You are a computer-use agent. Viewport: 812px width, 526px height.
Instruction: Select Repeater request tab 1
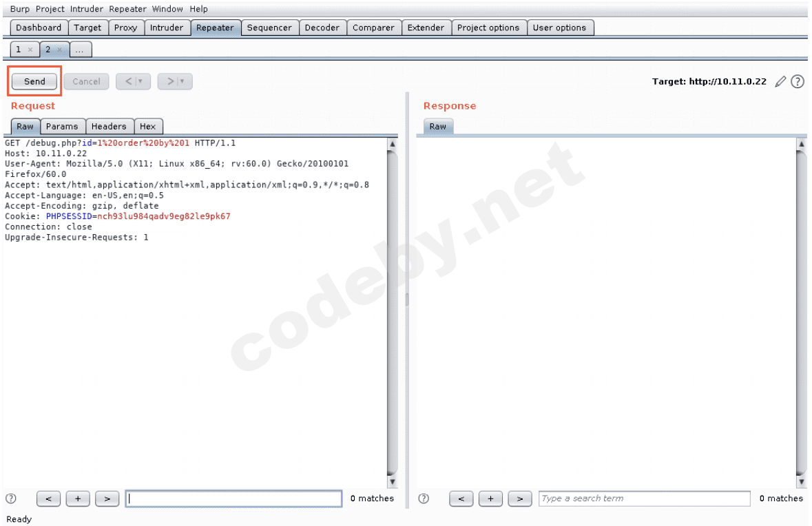pos(19,50)
